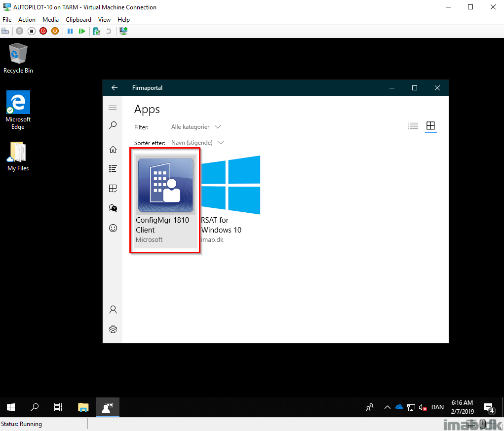
Task: Click the red Shut Down VM toolbar icon
Action: 43,31
